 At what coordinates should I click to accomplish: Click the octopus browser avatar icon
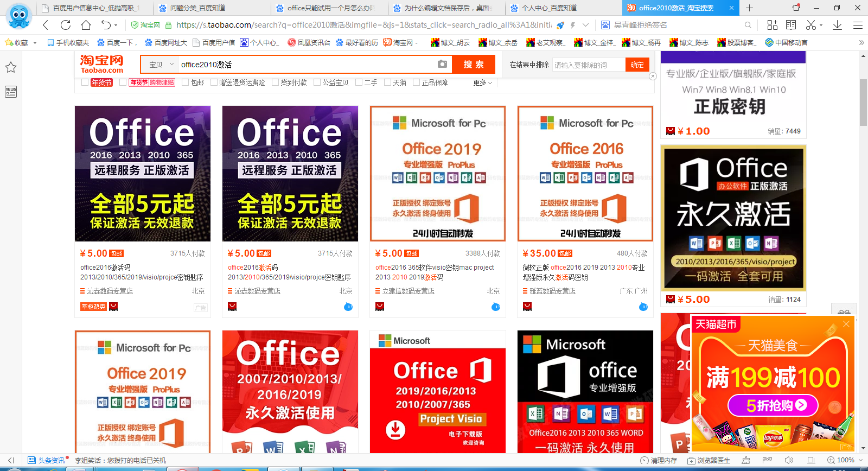19,16
